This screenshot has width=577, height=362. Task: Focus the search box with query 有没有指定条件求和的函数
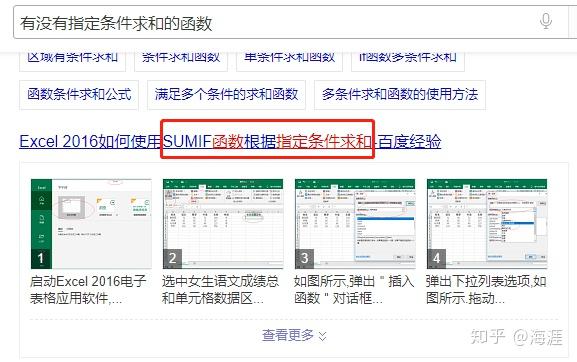pos(291,22)
